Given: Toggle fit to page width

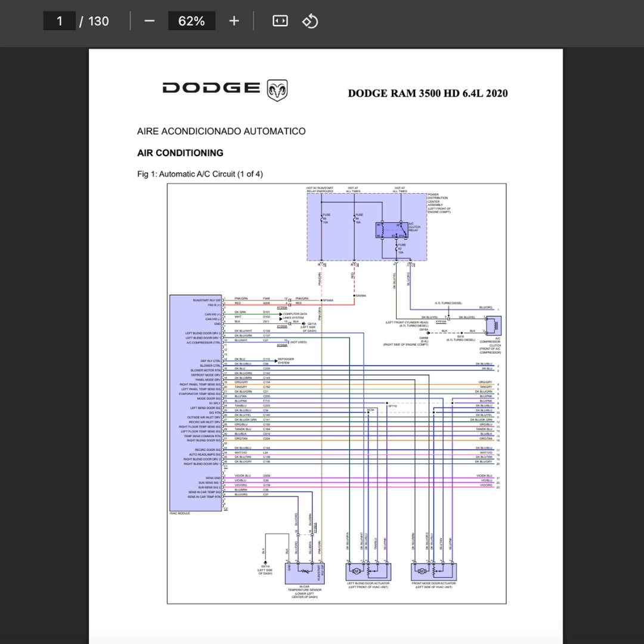Looking at the screenshot, I should [x=280, y=21].
